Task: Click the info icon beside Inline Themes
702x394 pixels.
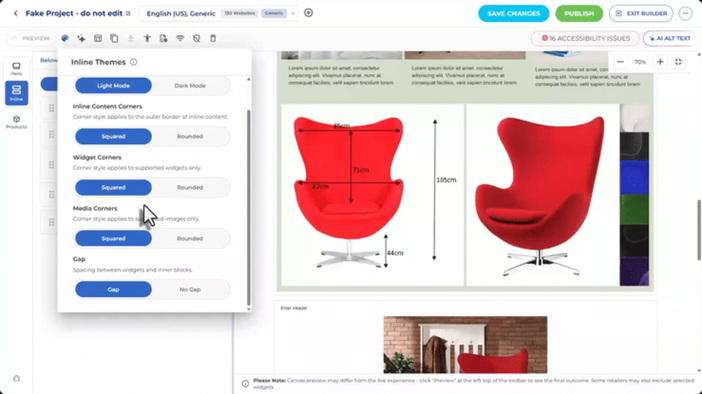Action: (133, 62)
